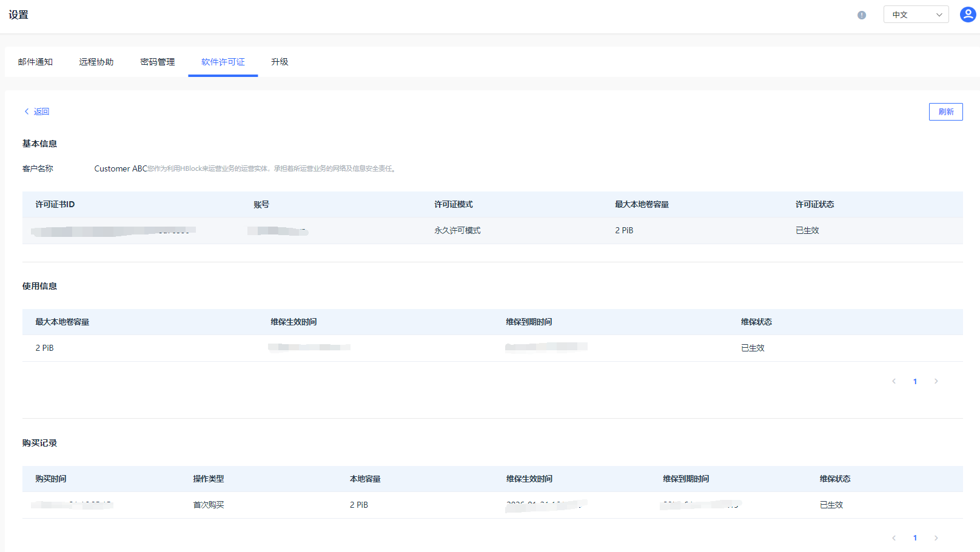
Task: Click the 许可证书ID column header
Action: pyautogui.click(x=55, y=204)
